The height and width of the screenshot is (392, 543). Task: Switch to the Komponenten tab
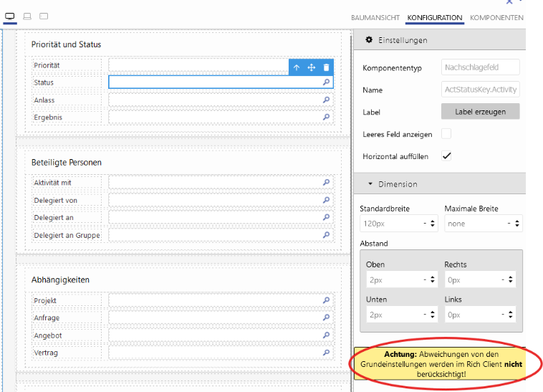[x=496, y=18]
